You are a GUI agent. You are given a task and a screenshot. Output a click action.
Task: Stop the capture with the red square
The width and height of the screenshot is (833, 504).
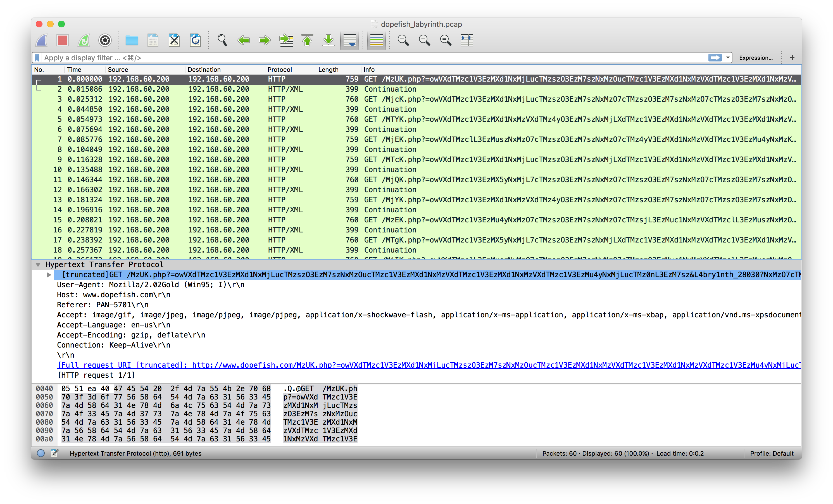tap(63, 41)
